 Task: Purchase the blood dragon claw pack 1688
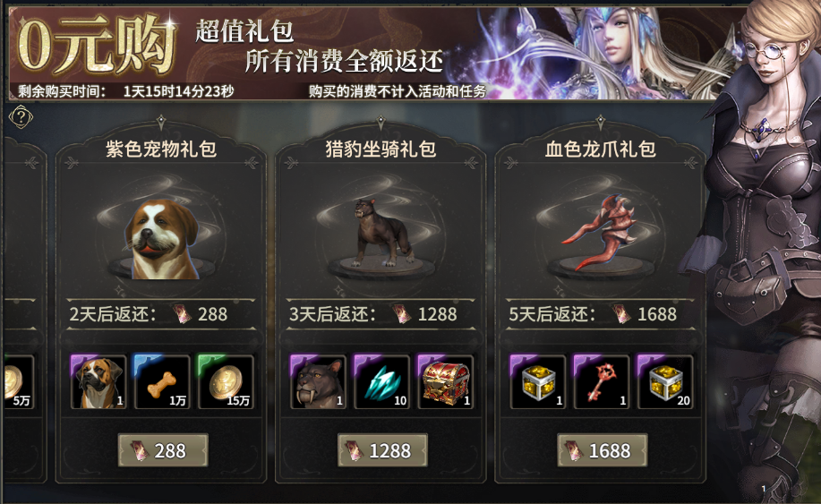click(603, 450)
